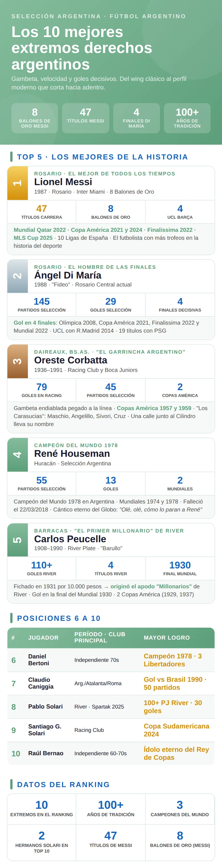
Task: Select the 47 Títulos Messi header tile
Action: coord(86,118)
